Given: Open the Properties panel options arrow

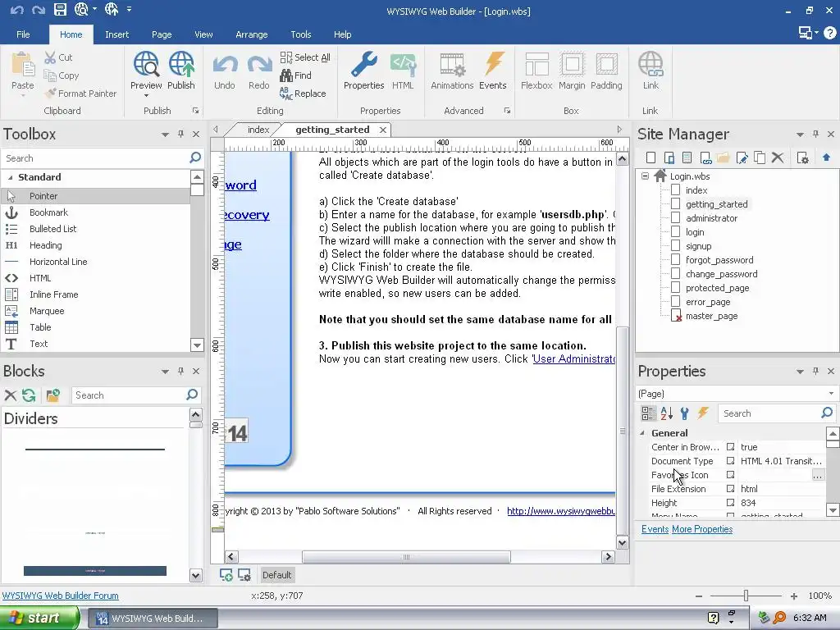Looking at the screenshot, I should (800, 372).
